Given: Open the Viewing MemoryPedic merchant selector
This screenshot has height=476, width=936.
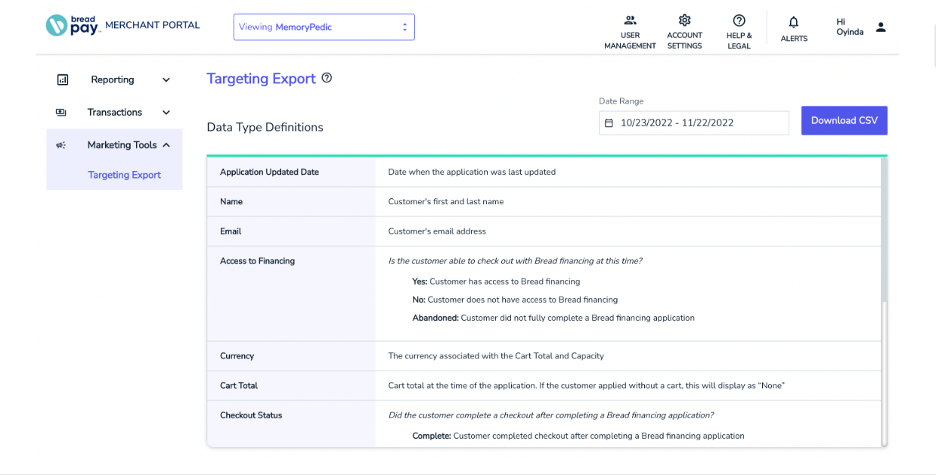Looking at the screenshot, I should tap(324, 27).
